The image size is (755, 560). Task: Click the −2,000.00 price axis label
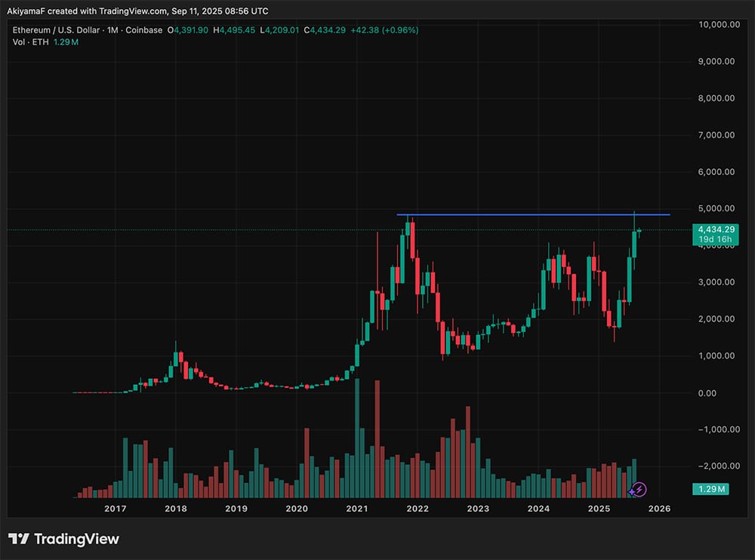tap(719, 466)
